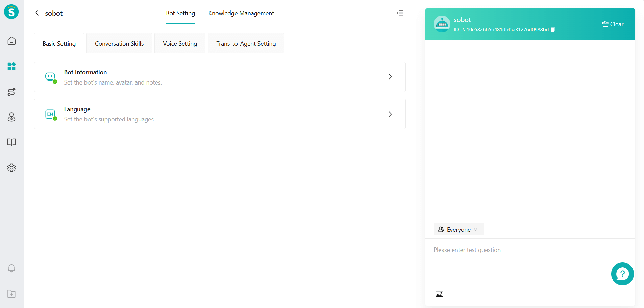The width and height of the screenshot is (644, 308).
Task: Select the Conversation Skills tab
Action: [x=119, y=43]
